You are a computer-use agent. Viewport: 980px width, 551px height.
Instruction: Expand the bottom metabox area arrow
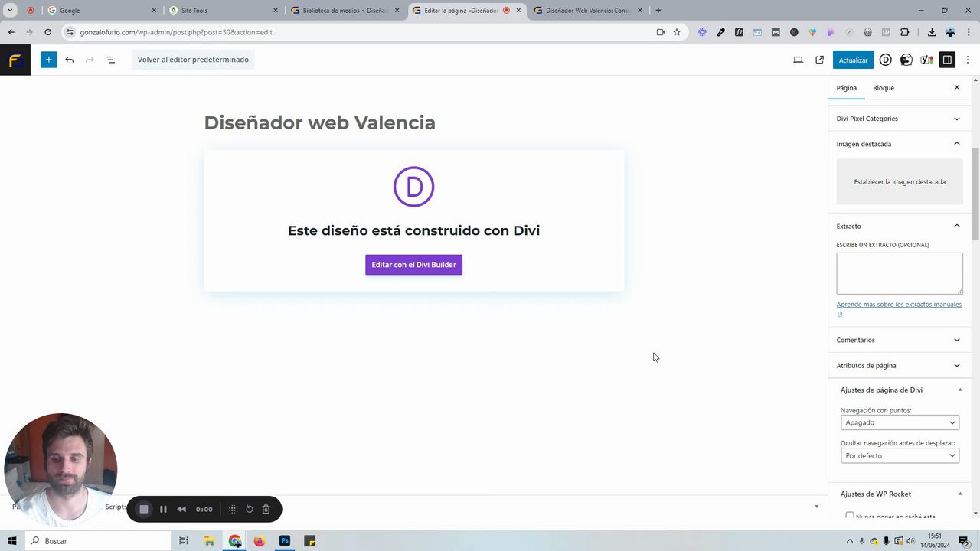coord(816,507)
